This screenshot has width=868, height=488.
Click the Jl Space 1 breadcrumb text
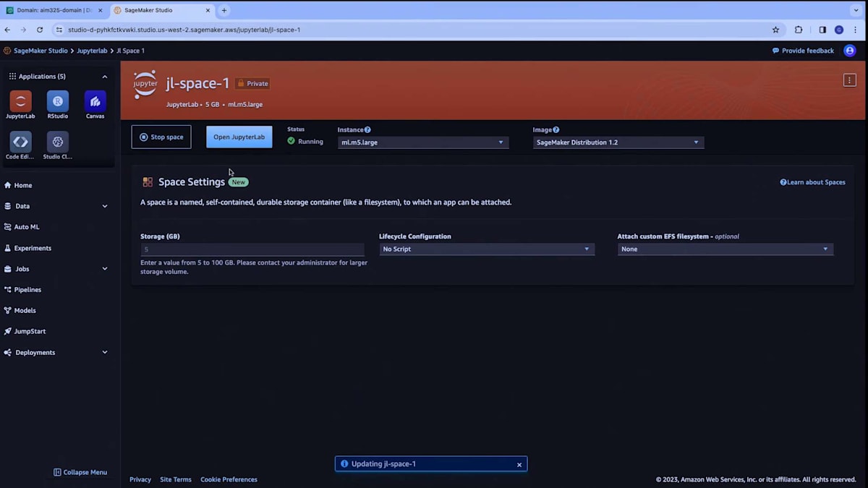(130, 51)
